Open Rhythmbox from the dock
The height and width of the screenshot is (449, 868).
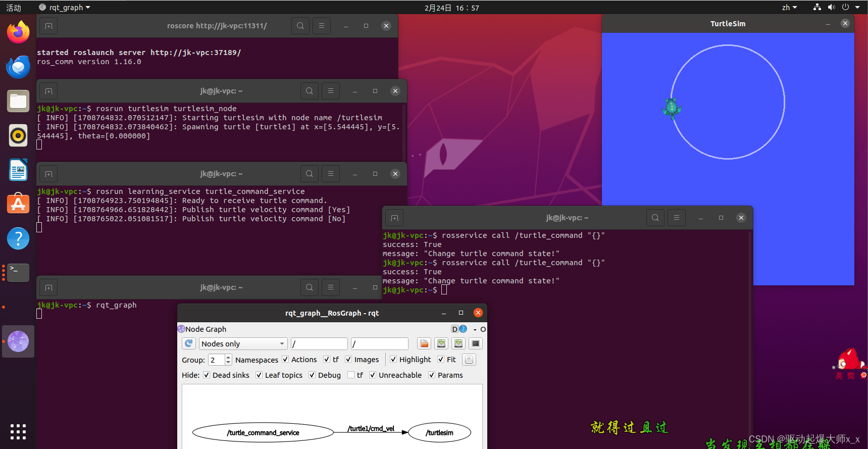(18, 135)
